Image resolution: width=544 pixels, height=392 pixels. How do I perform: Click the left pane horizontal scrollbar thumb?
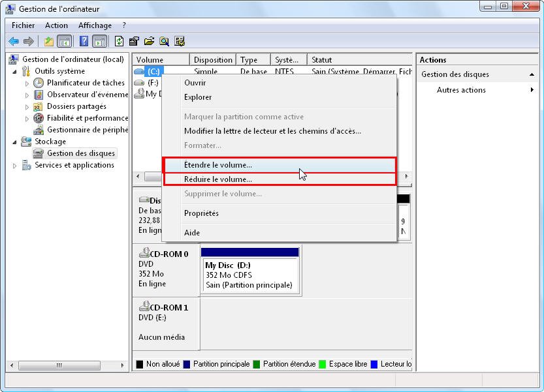click(x=59, y=365)
